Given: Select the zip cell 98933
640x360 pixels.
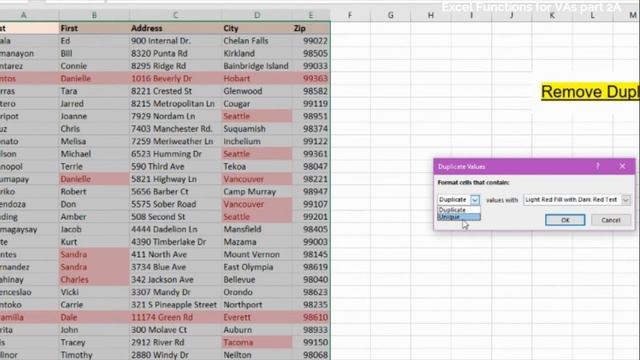Looking at the screenshot, I should coord(311,330).
